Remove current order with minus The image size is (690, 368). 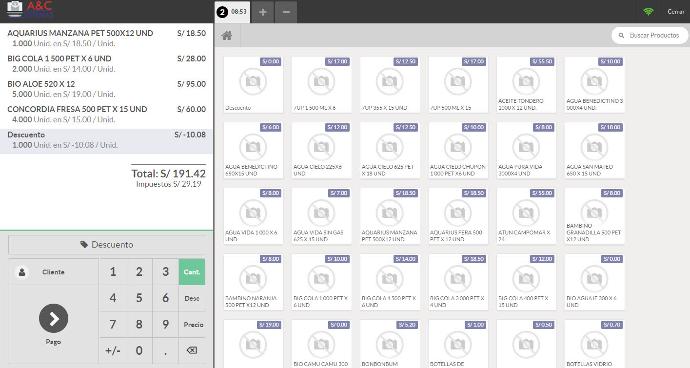click(x=286, y=12)
